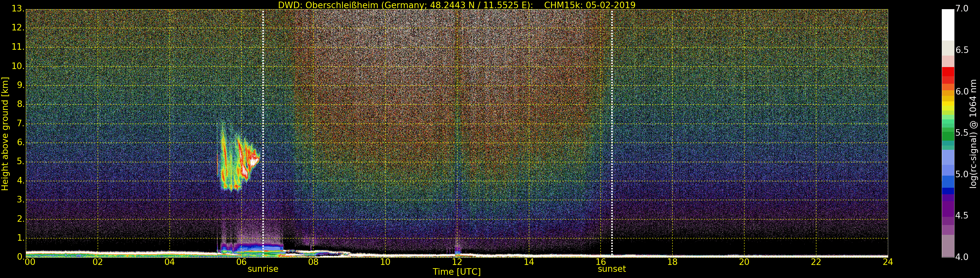Click the colorbar tick value 4.5
This screenshot has width=980, height=278.
pyautogui.click(x=962, y=216)
